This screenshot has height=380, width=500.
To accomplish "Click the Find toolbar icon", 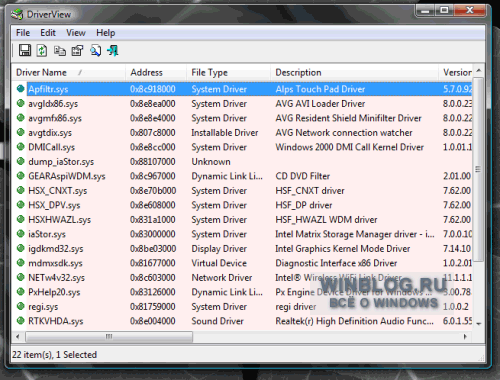I will click(95, 51).
